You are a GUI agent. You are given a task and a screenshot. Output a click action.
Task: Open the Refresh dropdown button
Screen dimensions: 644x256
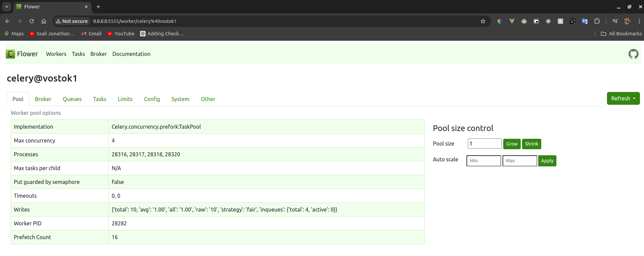pos(623,98)
